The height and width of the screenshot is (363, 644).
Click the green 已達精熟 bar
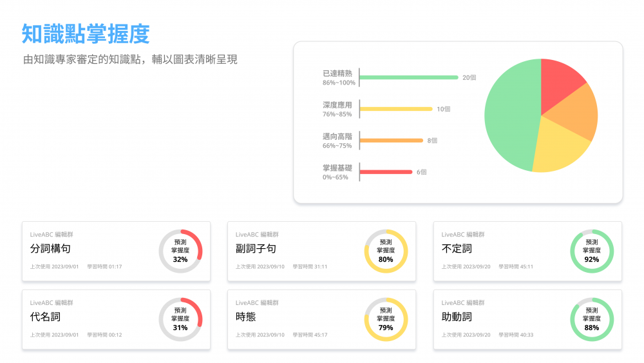[408, 77]
